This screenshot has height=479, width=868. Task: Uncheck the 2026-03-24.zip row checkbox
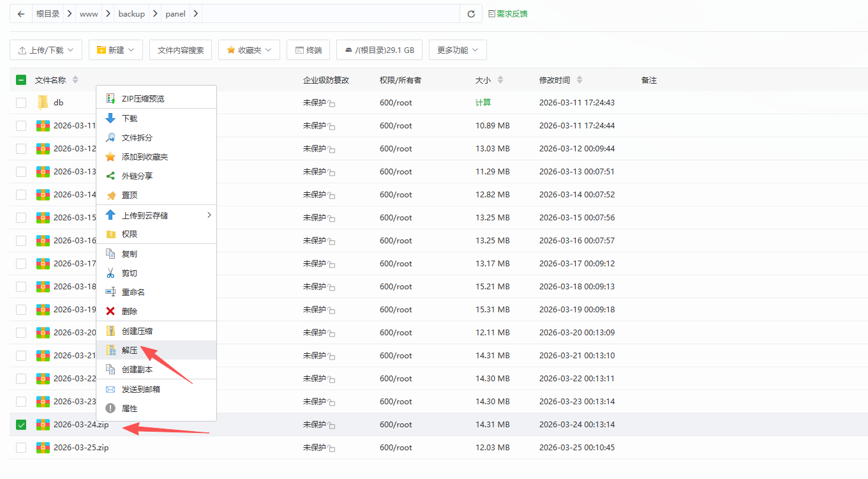(x=20, y=424)
